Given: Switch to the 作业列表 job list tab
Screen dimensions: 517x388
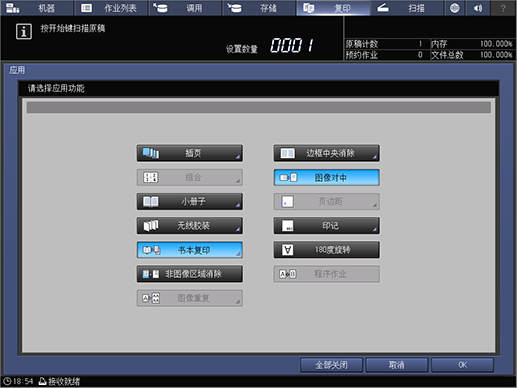Looking at the screenshot, I should (111, 8).
